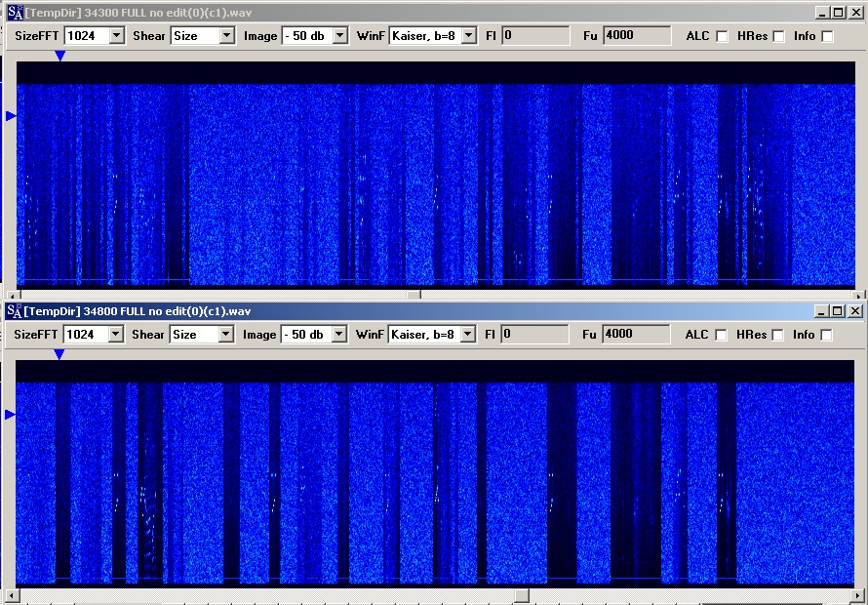Viewport: 868px width, 605px height.
Task: Minimize the 34300 window
Action: click(x=823, y=13)
